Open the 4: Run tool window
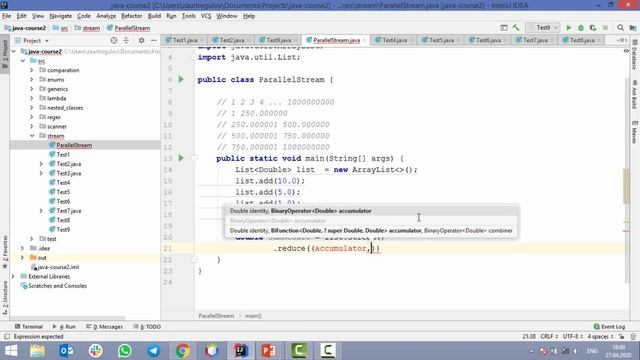This screenshot has width=640, height=360. (64, 327)
